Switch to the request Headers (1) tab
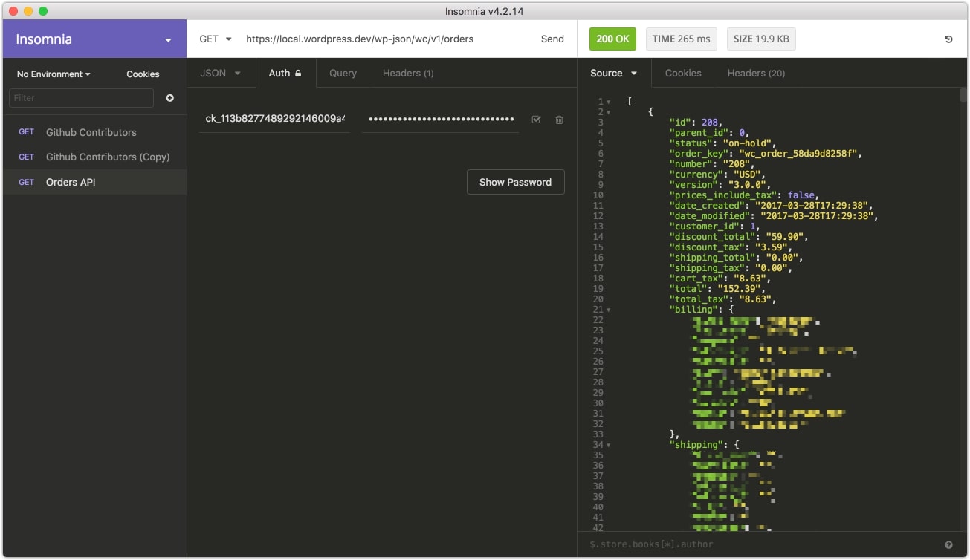The height and width of the screenshot is (560, 970). 408,73
